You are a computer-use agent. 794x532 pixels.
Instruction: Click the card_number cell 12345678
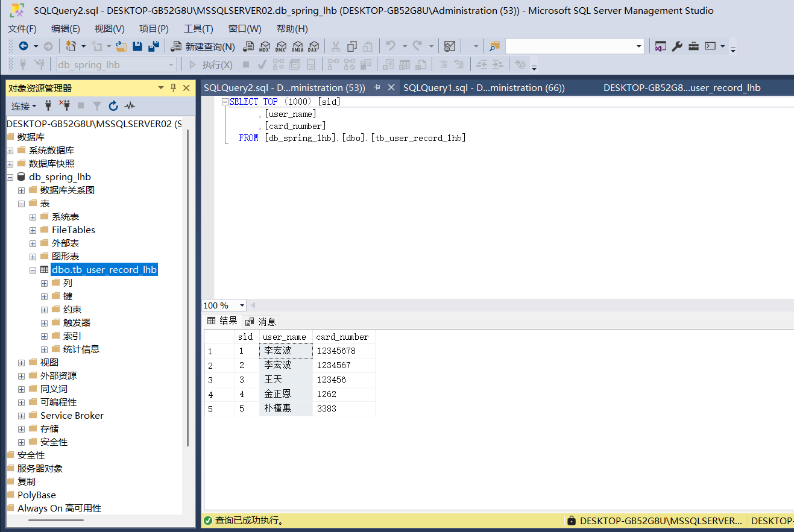click(x=344, y=351)
